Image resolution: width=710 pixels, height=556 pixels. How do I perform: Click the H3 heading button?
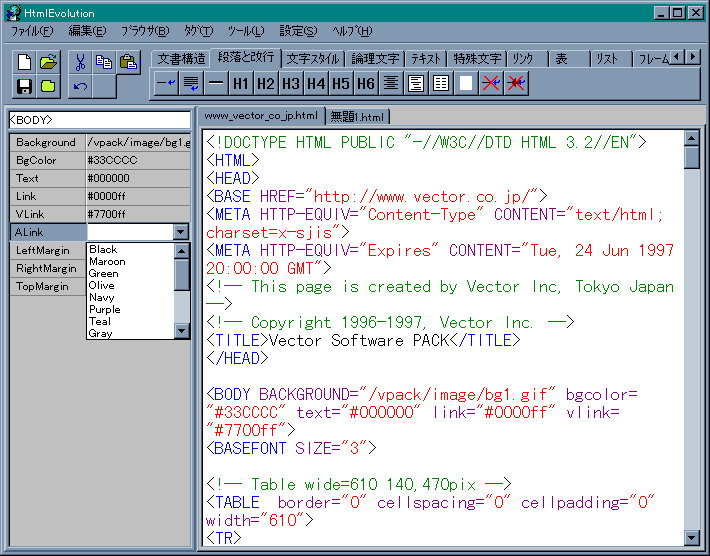[x=290, y=83]
